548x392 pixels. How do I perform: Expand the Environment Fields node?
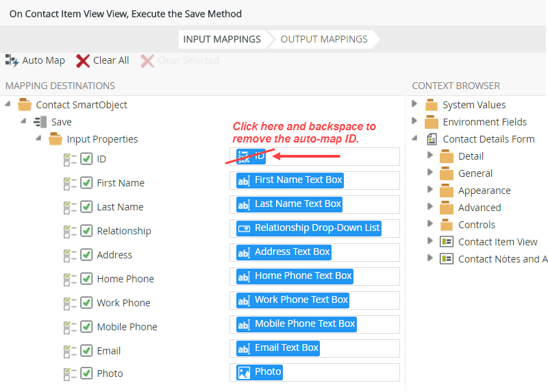414,121
